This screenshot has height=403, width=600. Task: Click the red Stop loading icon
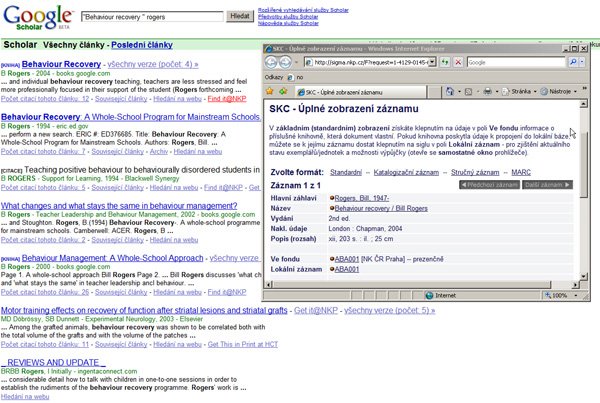click(458, 62)
